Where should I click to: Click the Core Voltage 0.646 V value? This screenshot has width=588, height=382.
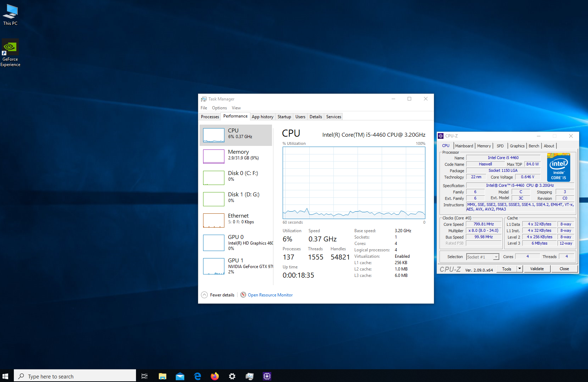[x=528, y=177]
